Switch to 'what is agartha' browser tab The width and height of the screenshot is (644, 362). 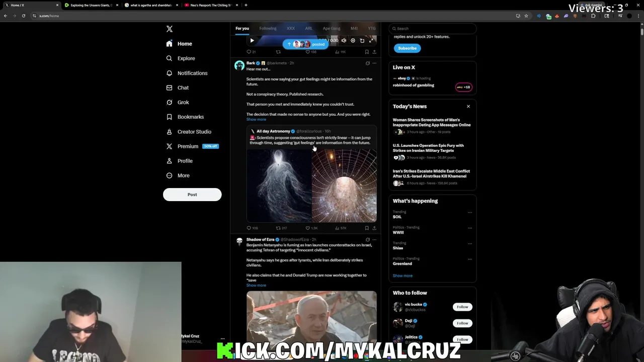pyautogui.click(x=151, y=5)
